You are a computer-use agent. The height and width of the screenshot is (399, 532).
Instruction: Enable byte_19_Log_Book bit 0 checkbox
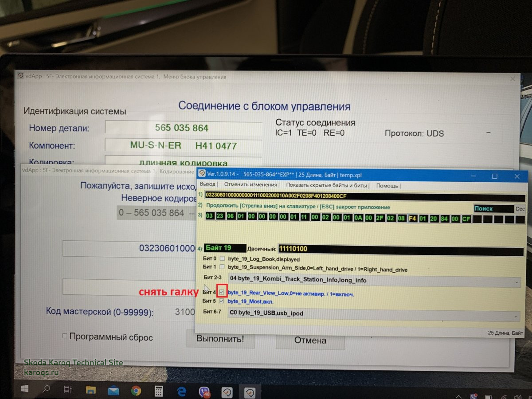(222, 258)
